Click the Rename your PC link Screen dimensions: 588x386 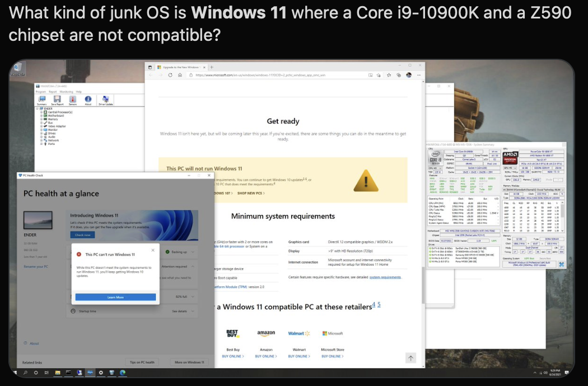36,267
